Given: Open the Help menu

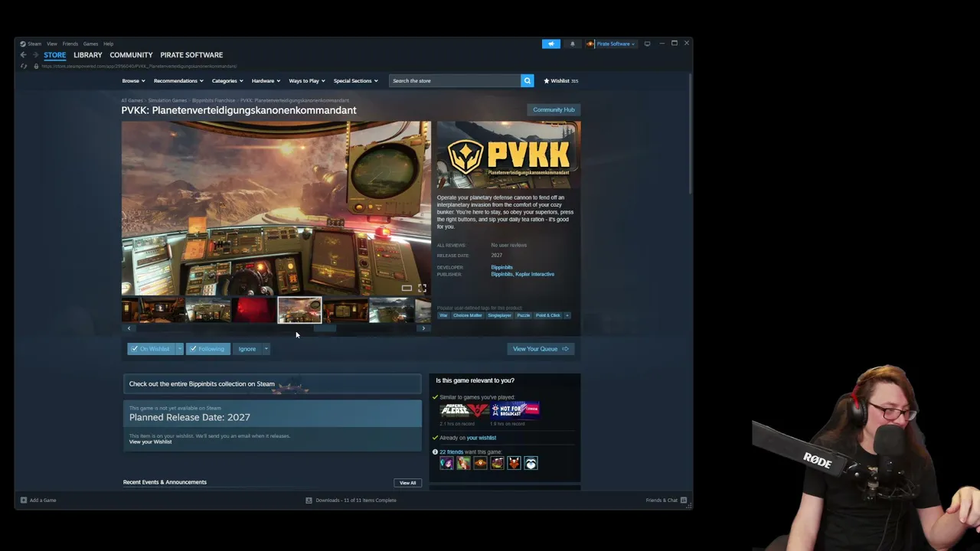Looking at the screenshot, I should pyautogui.click(x=109, y=44).
